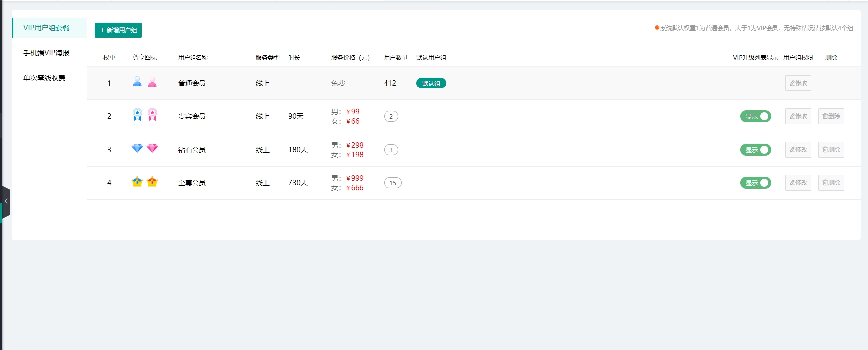
Task: Click the 730天 duration cell
Action: 298,183
